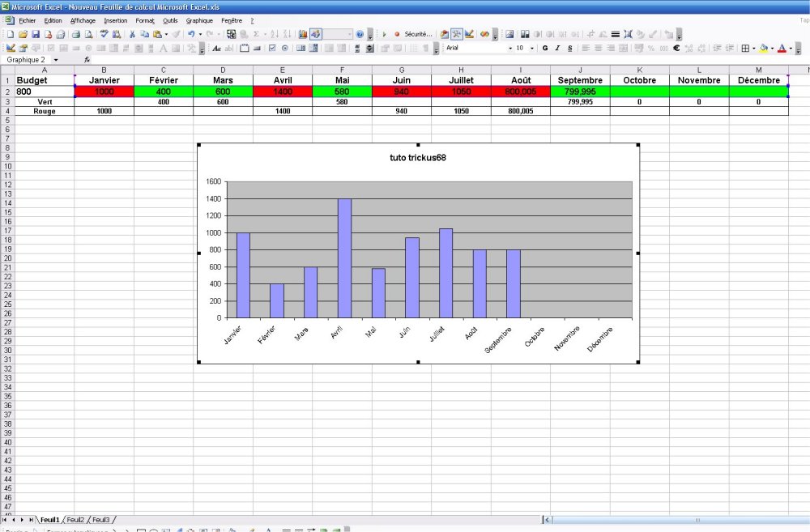Click the Print icon
810x532 pixels.
pos(75,35)
